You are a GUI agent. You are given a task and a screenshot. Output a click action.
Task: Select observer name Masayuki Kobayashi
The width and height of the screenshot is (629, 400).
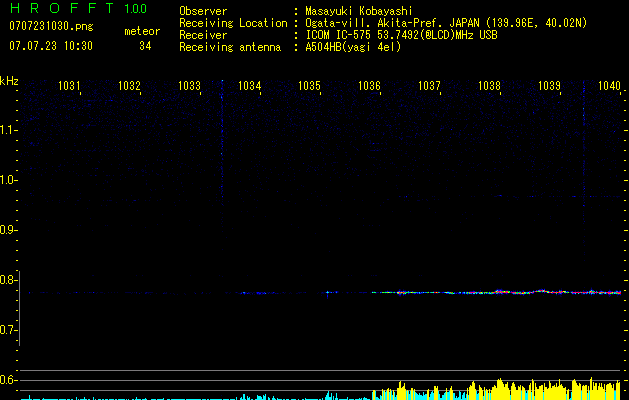[358, 11]
